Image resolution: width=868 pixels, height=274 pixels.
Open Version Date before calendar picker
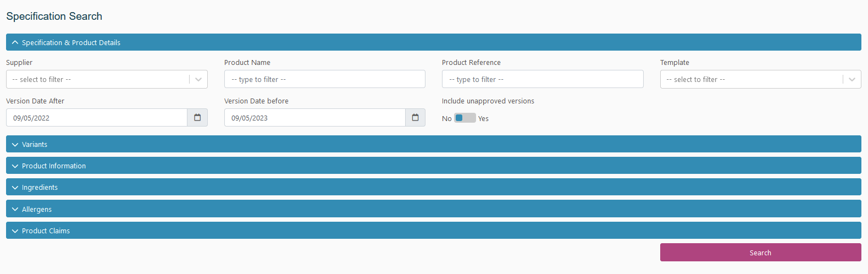pyautogui.click(x=415, y=118)
